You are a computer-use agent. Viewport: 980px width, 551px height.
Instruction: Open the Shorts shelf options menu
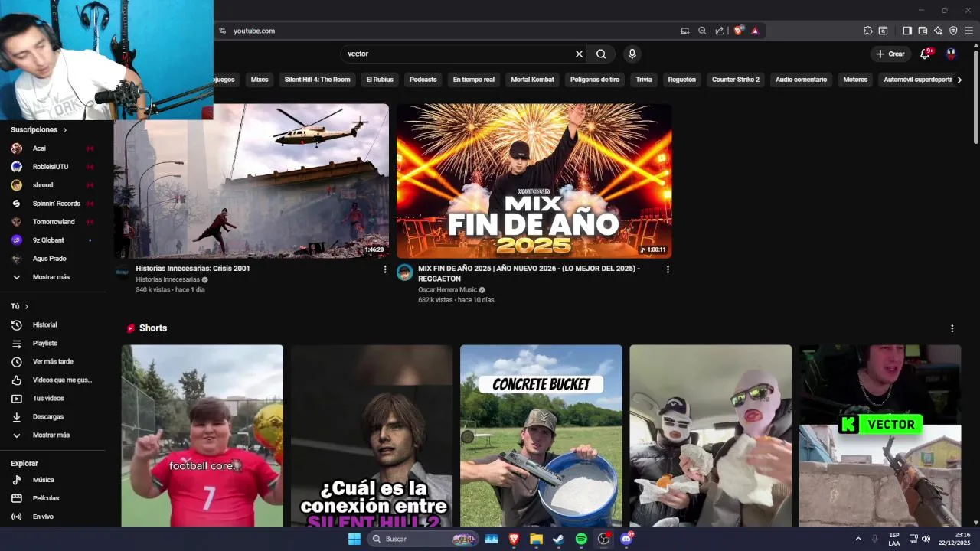click(952, 328)
